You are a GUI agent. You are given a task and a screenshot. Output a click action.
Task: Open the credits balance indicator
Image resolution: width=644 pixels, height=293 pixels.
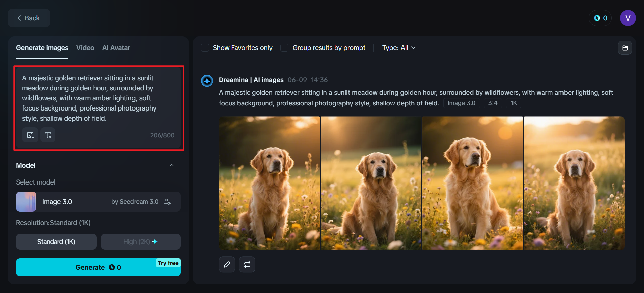600,18
